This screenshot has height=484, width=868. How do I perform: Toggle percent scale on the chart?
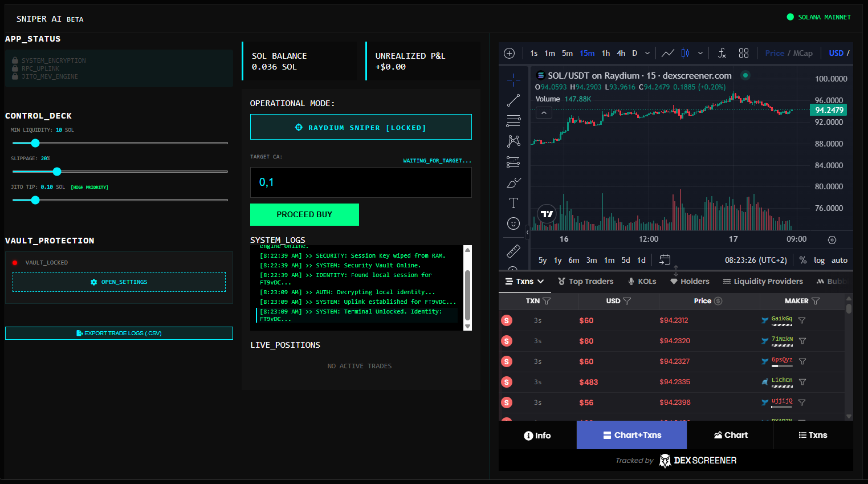click(x=802, y=260)
